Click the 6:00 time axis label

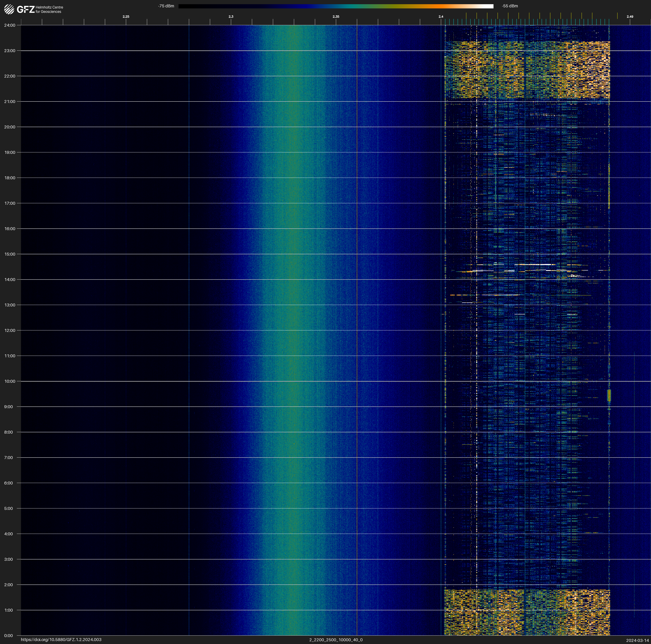(x=8, y=483)
